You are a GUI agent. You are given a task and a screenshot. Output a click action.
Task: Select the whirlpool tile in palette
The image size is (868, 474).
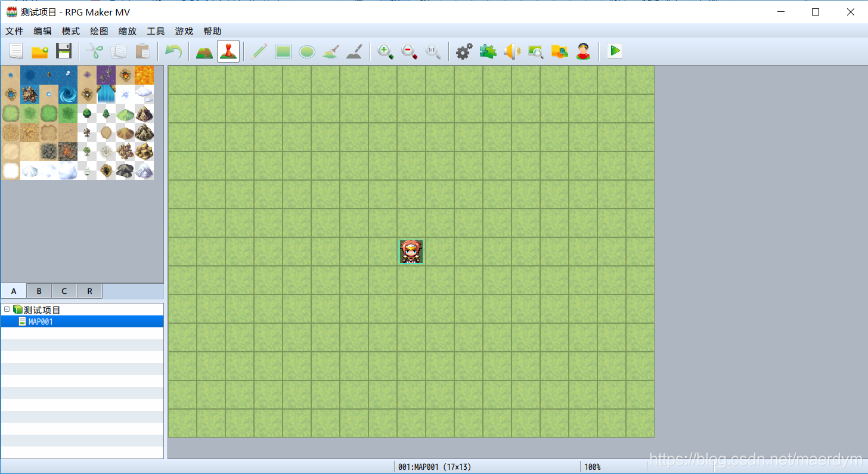pos(68,94)
